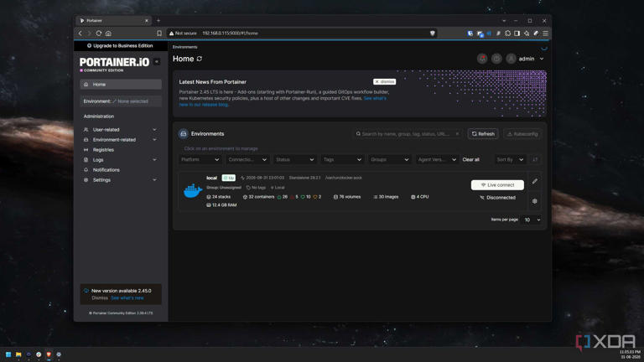Screen dimensions: 644x362
Task: Click the help icon beside the bell
Action: [x=496, y=59]
